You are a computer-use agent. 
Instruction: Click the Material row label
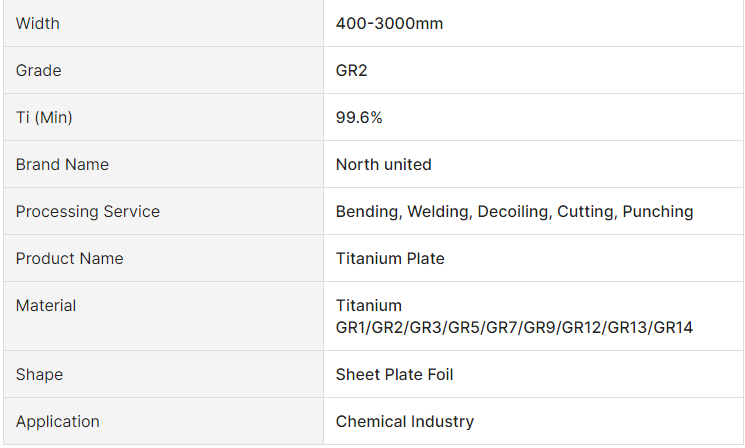coord(46,305)
